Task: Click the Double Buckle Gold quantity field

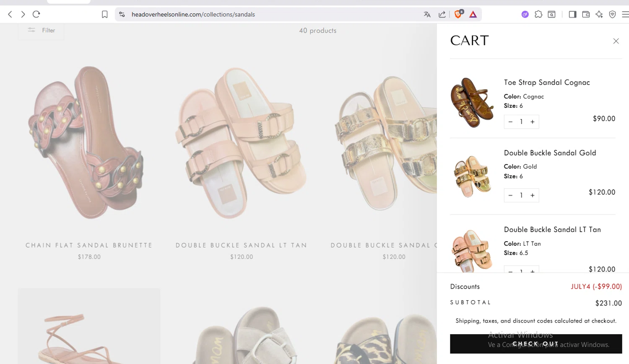Action: click(521, 195)
